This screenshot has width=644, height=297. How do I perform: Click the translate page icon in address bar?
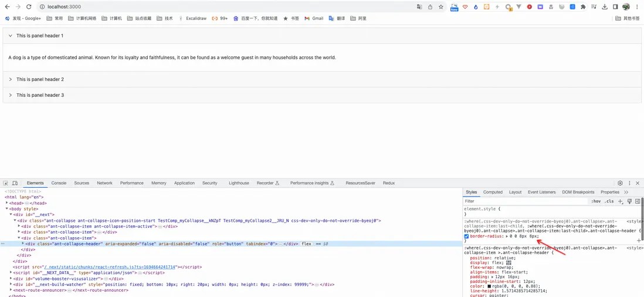click(x=419, y=6)
